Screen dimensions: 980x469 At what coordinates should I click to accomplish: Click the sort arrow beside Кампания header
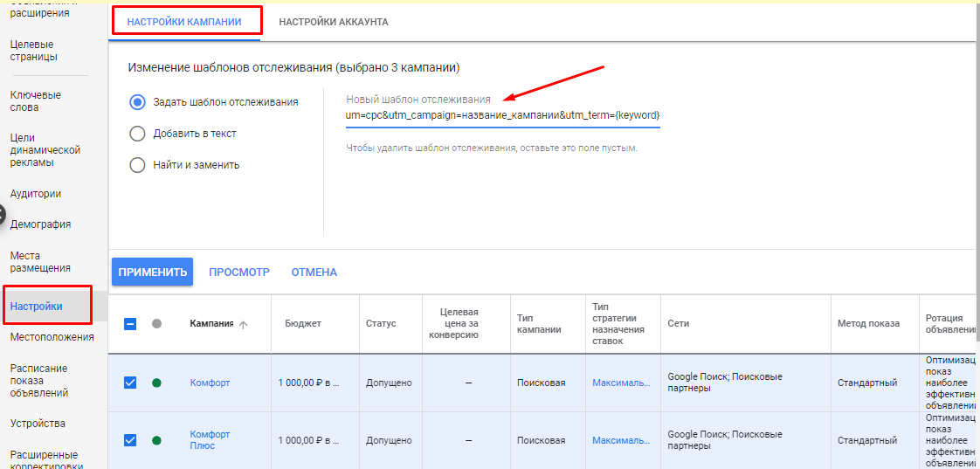click(243, 324)
